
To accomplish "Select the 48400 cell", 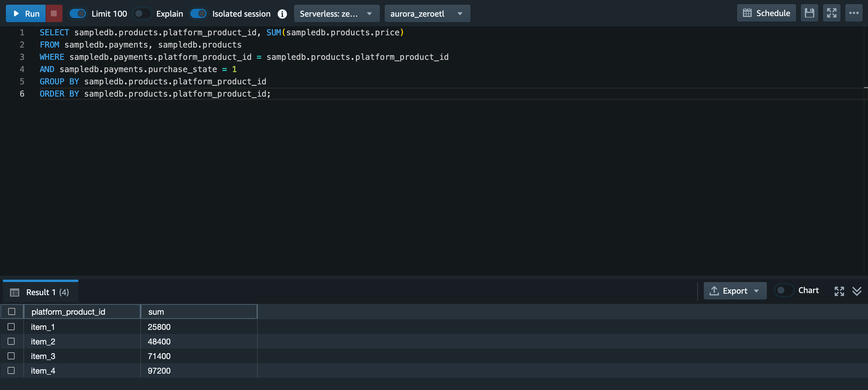I will click(x=199, y=342).
